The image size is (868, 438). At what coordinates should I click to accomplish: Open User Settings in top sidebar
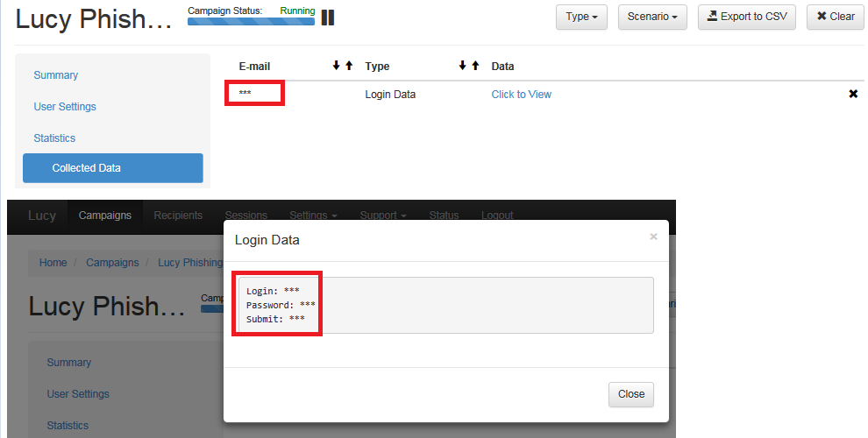click(65, 107)
